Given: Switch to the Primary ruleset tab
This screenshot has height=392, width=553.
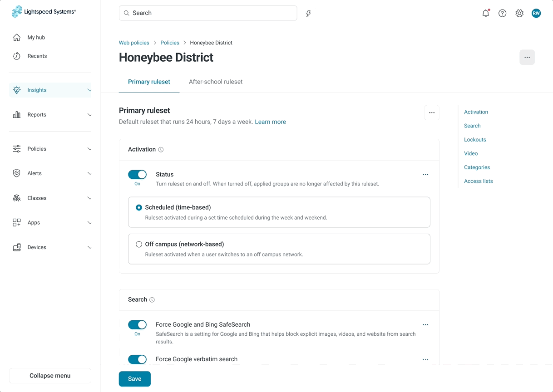Looking at the screenshot, I should 149,82.
